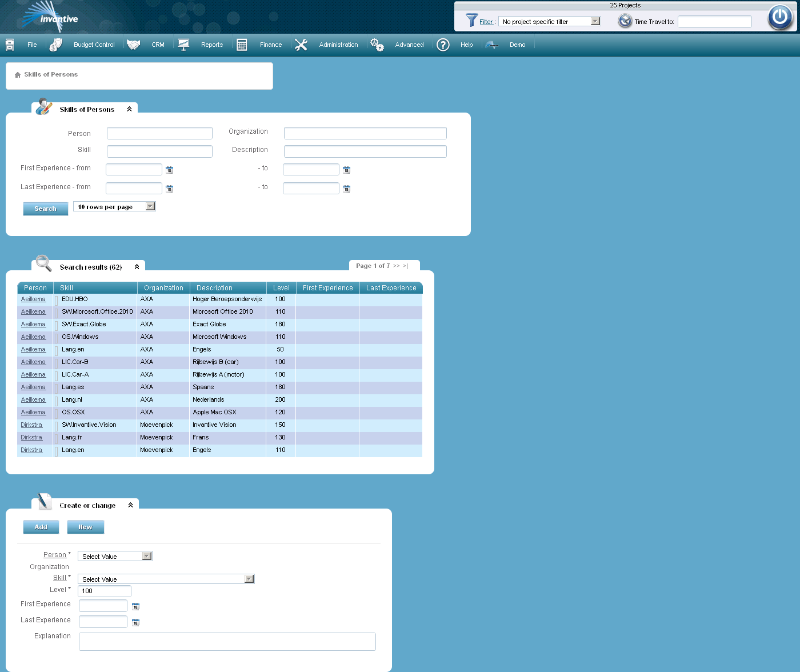The width and height of the screenshot is (800, 672).
Task: Click the magnifier icon on Search results panel
Action: pyautogui.click(x=43, y=263)
